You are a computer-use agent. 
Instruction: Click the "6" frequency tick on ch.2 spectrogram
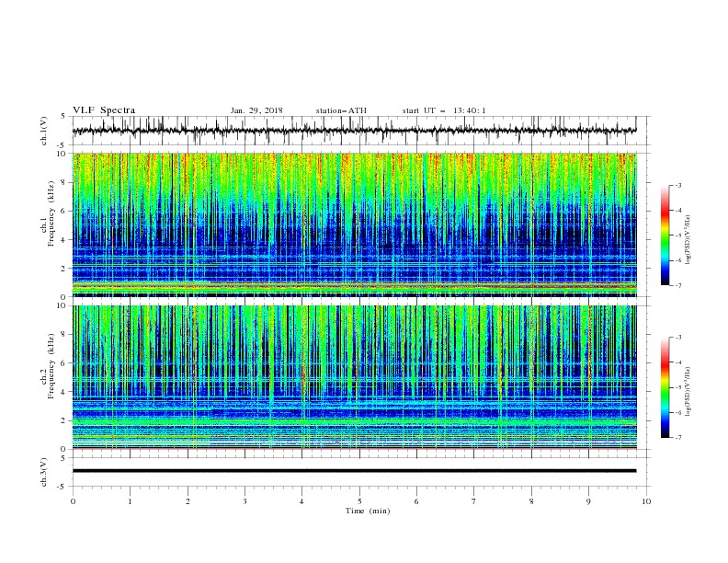(64, 363)
